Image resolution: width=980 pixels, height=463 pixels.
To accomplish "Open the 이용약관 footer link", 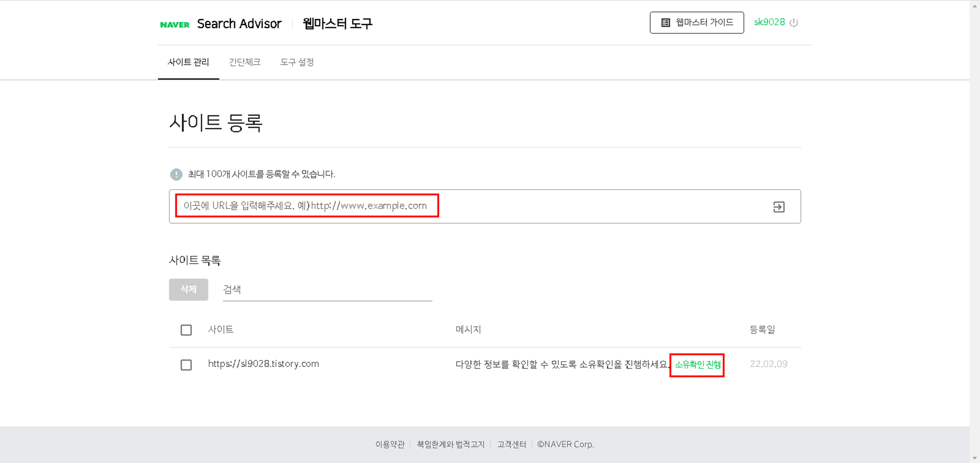I will [x=390, y=444].
